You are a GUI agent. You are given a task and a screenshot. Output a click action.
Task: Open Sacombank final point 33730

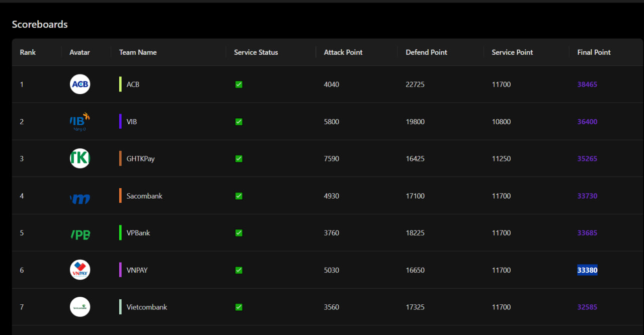click(587, 196)
